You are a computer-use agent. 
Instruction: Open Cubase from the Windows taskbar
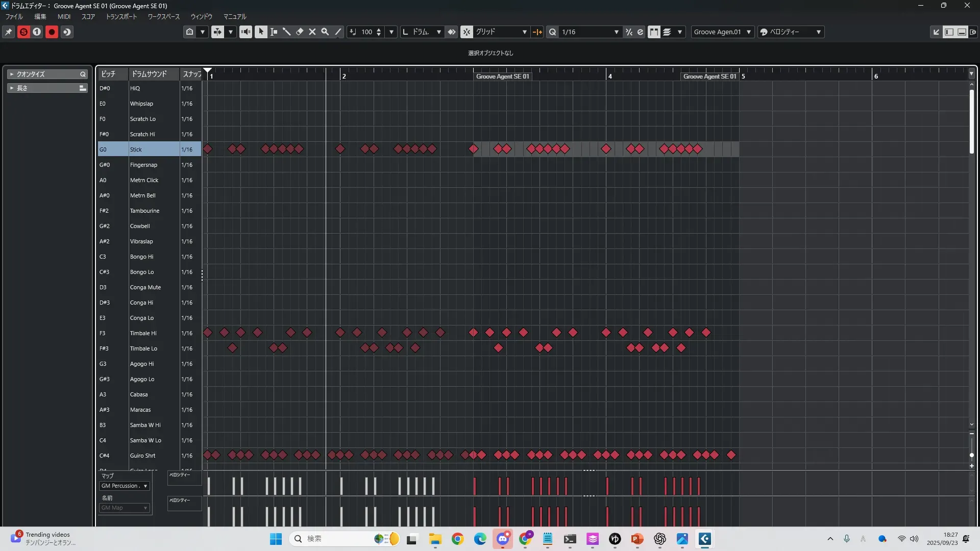[704, 539]
